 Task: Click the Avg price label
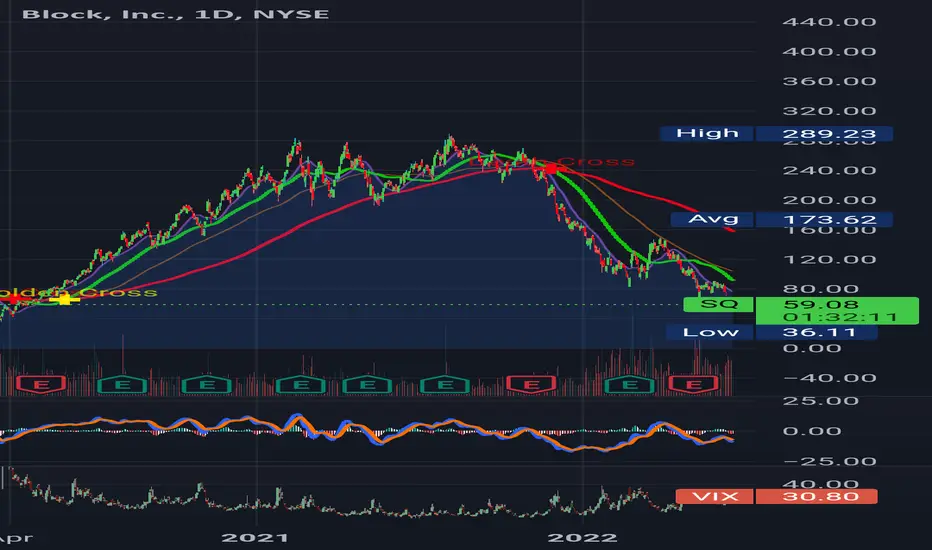pos(713,219)
